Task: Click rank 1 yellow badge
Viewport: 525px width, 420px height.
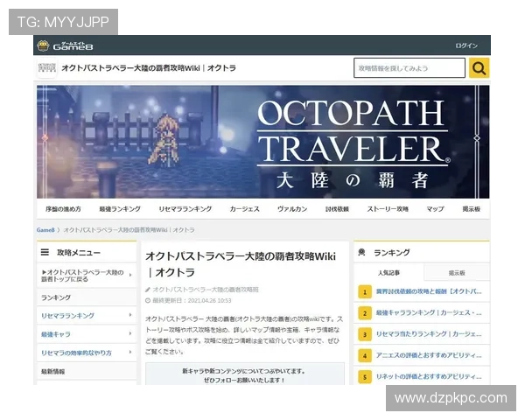Action: (365, 292)
